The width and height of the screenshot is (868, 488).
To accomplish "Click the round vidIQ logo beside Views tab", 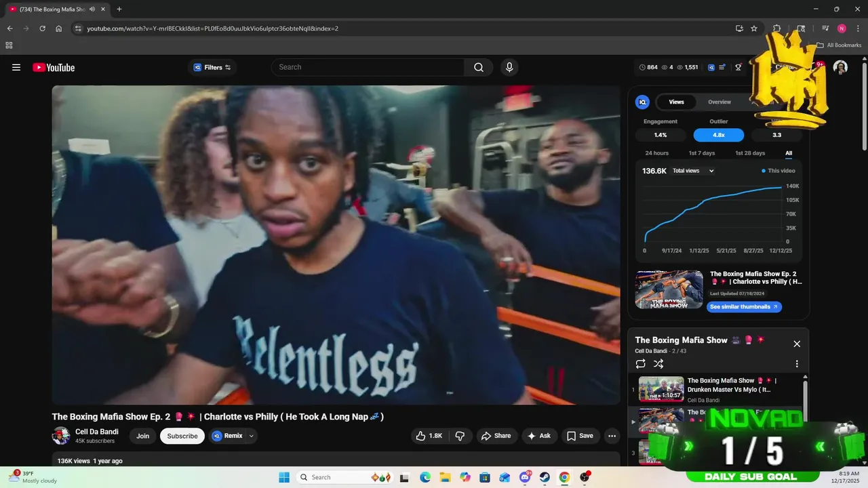I will [x=642, y=102].
